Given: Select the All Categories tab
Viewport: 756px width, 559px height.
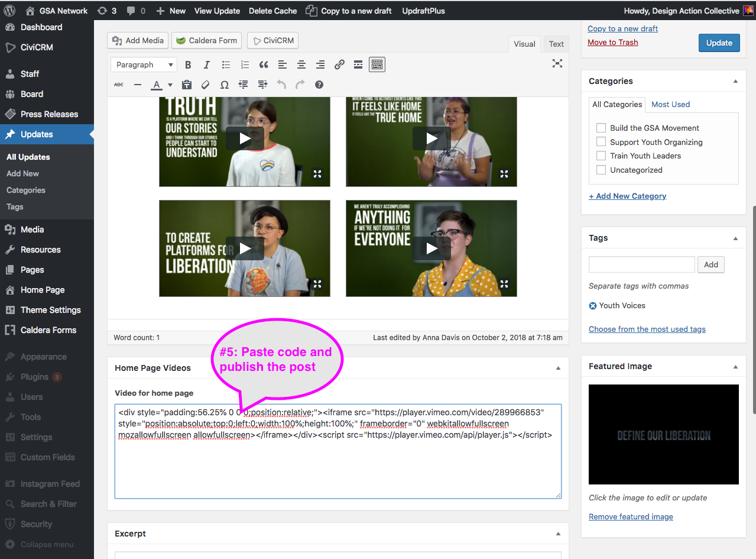Looking at the screenshot, I should point(617,105).
